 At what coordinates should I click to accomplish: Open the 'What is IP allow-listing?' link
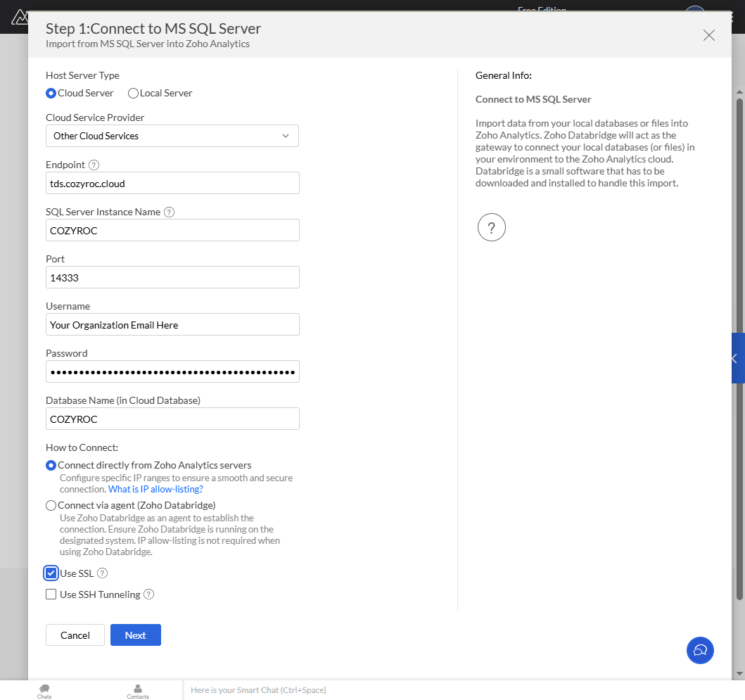[x=155, y=489]
